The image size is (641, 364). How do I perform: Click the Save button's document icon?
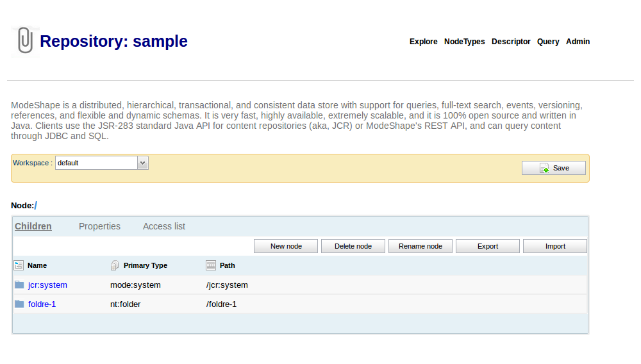(x=544, y=169)
